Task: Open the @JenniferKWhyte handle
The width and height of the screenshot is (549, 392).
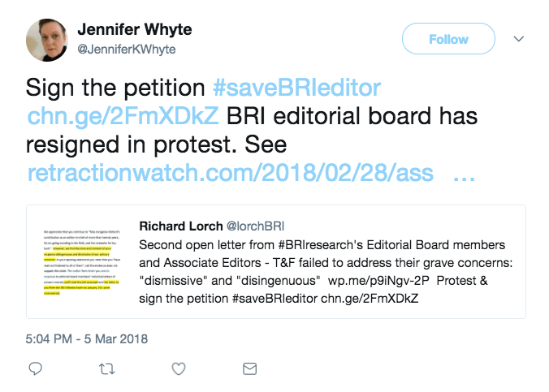Action: (126, 50)
